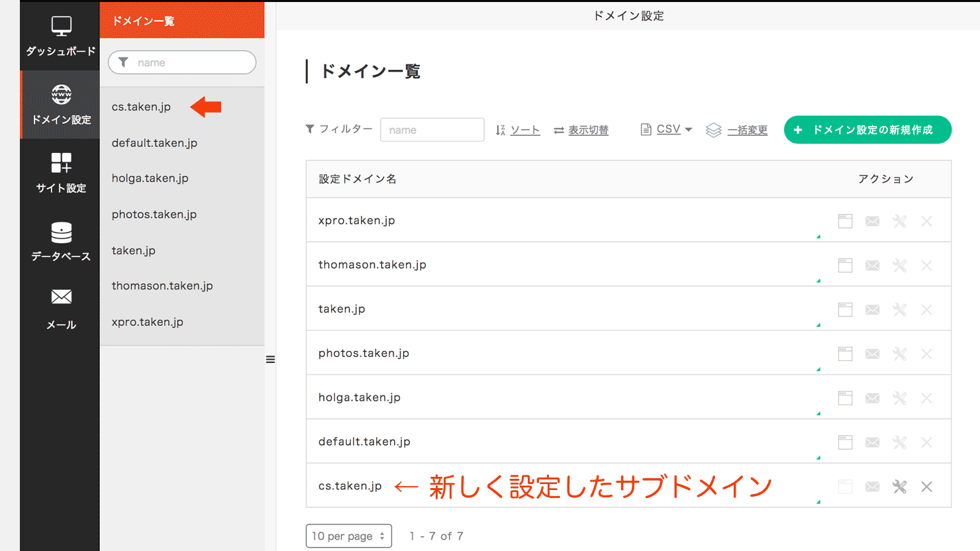This screenshot has width=980, height=551.
Task: Open the ドメイン設定 sidebar section
Action: point(60,105)
